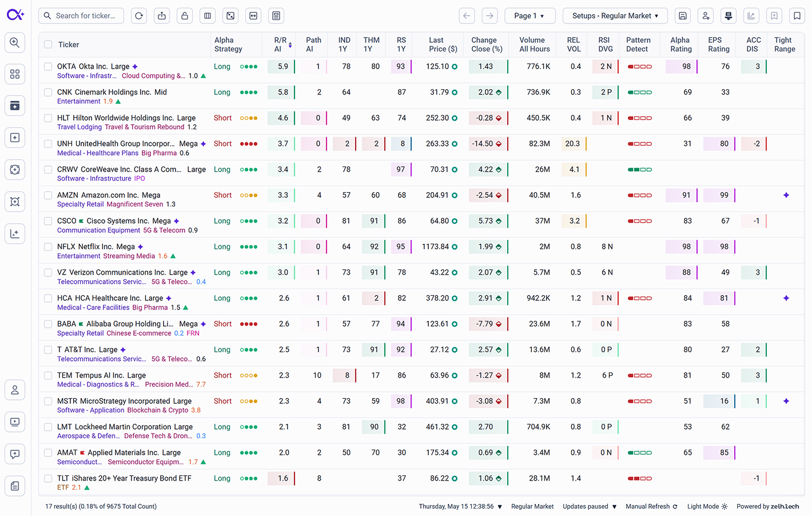Click the add-bookmark plus icon
The width and height of the screenshot is (812, 516).
click(x=774, y=16)
